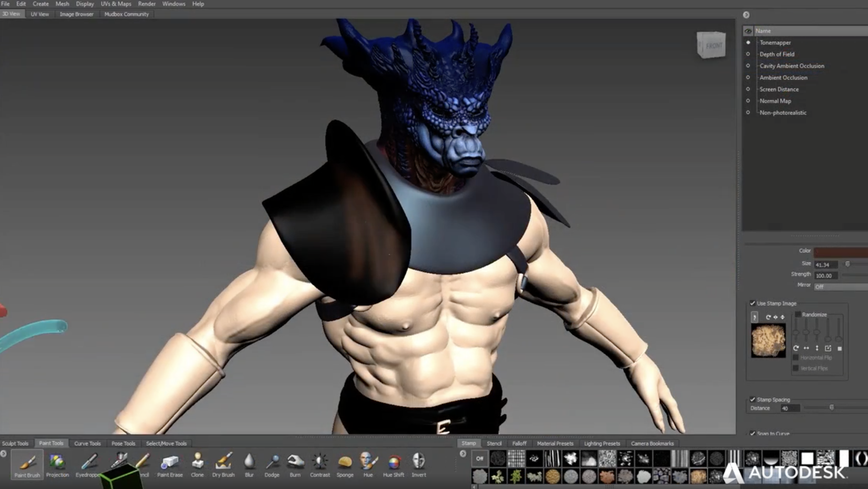868x489 pixels.
Task: Click the eye icon in Name header
Action: pyautogui.click(x=748, y=31)
